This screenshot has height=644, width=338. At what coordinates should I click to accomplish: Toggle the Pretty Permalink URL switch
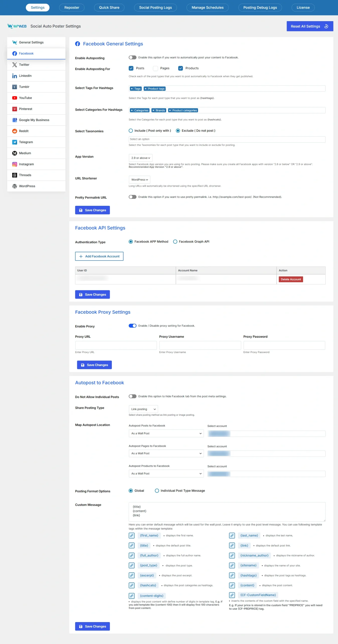132,197
